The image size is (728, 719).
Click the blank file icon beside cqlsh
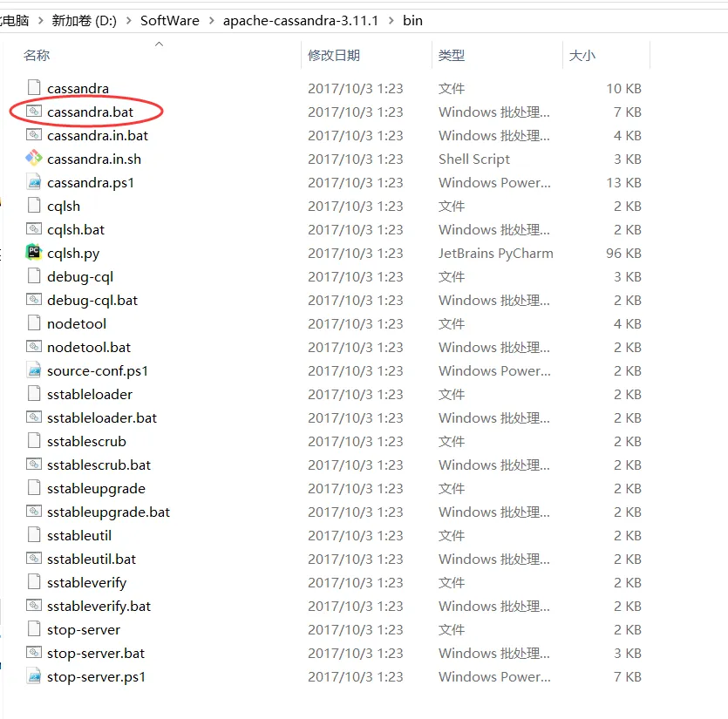[34, 205]
